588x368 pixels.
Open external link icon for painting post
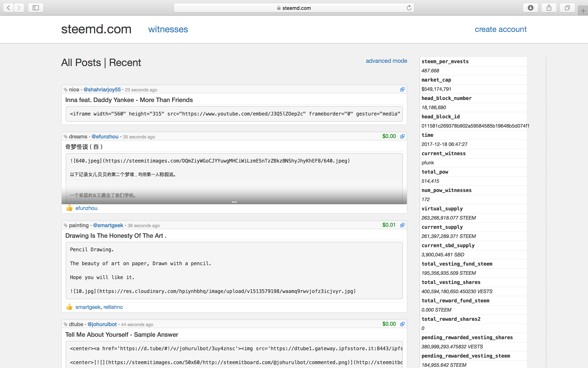[402, 225]
